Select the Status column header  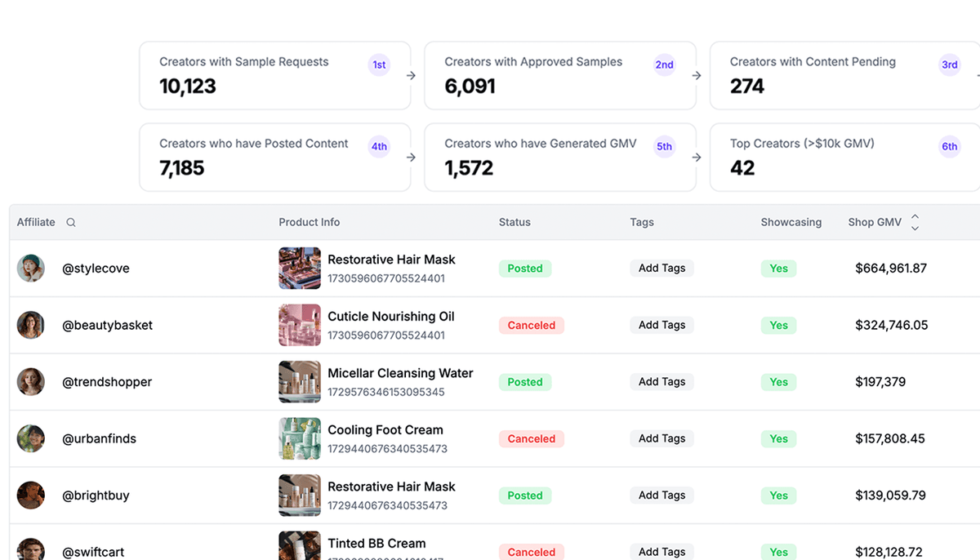click(514, 222)
